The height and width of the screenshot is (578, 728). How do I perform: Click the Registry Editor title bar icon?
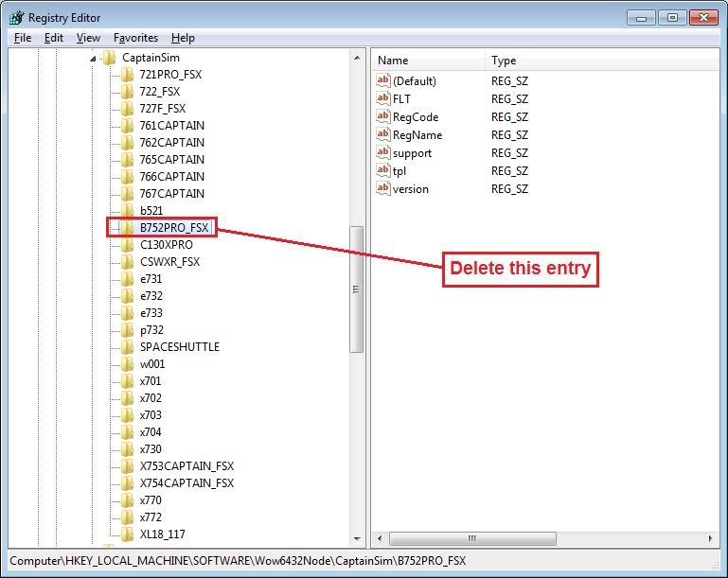point(16,16)
